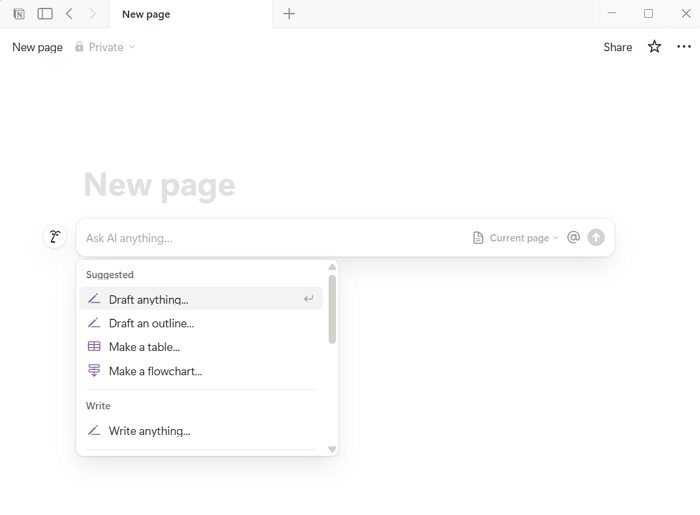The width and height of the screenshot is (700, 515).
Task: Expand the Private access dropdown
Action: tap(105, 47)
